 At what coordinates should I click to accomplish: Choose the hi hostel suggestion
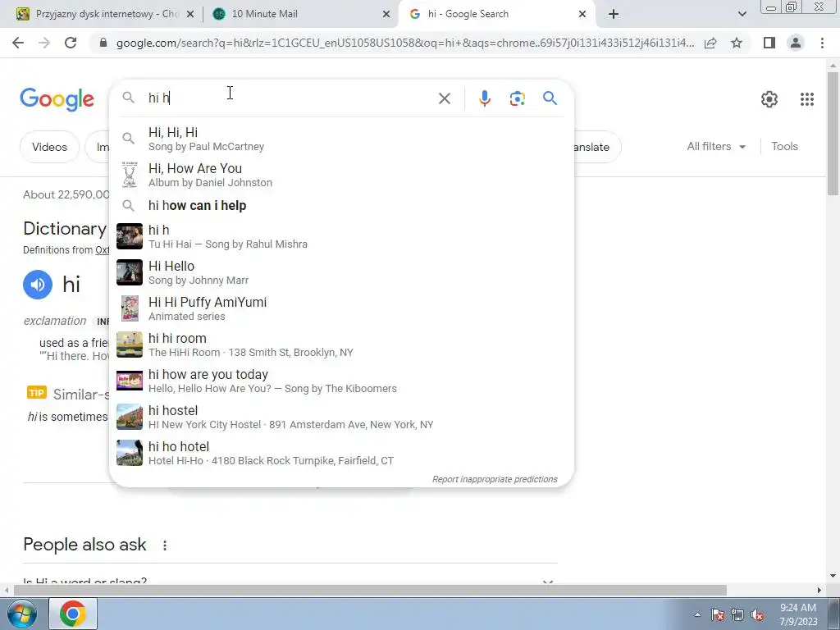click(x=341, y=417)
